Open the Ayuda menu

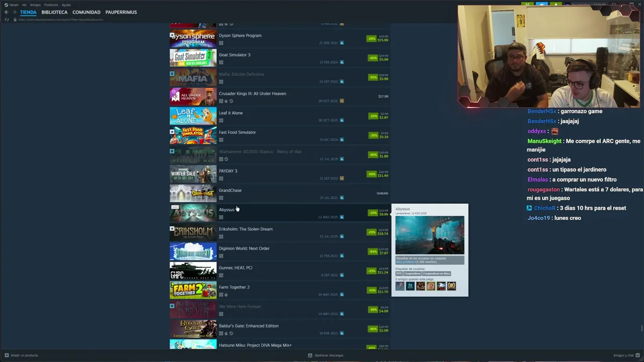66,5
